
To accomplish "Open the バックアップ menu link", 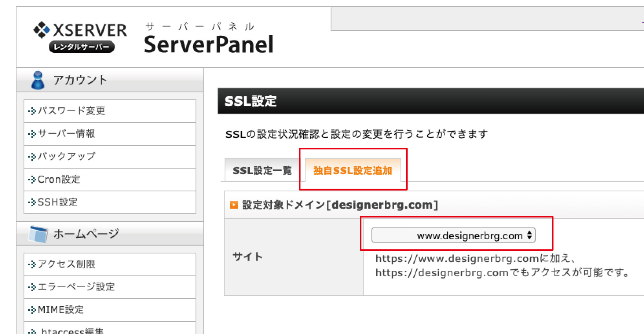I will 66,156.
